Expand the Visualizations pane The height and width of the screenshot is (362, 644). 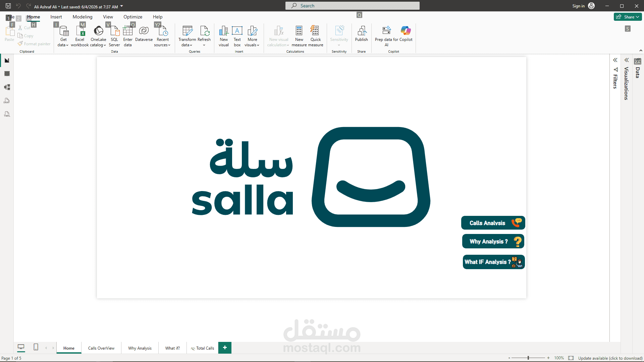click(627, 60)
